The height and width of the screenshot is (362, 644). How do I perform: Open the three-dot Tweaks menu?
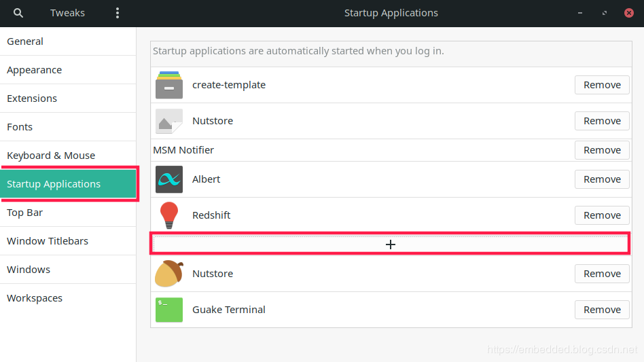coord(118,13)
